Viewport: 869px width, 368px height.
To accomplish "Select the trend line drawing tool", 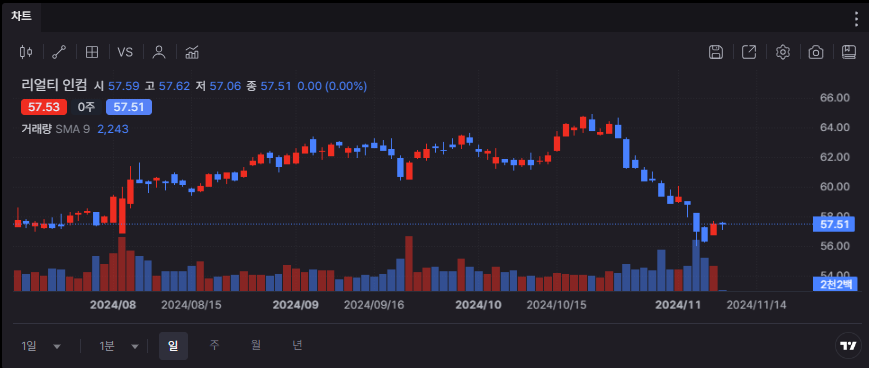I will click(59, 53).
